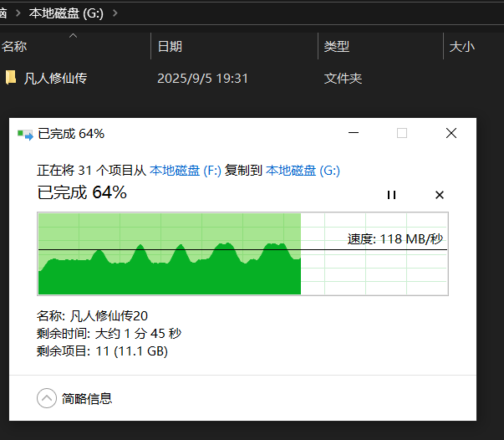The image size is (504, 440).
Task: Collapse details using the circled chevron icon
Action: pyautogui.click(x=47, y=398)
